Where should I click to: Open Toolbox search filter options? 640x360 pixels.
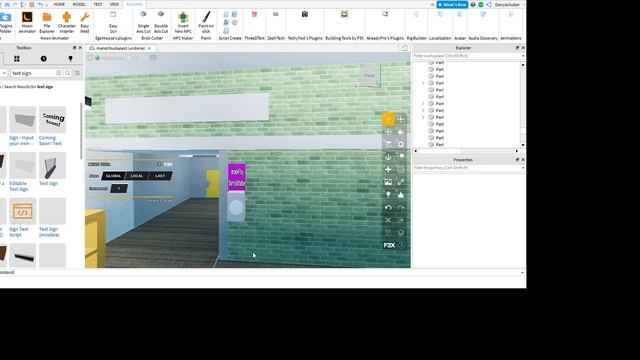click(77, 73)
